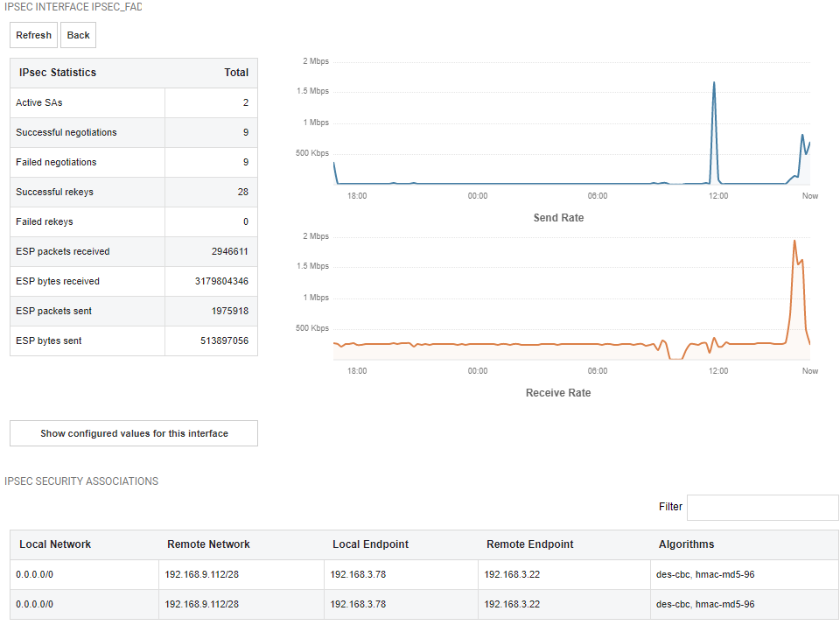Select the Failed negotiations row
840x639 pixels.
(134, 163)
